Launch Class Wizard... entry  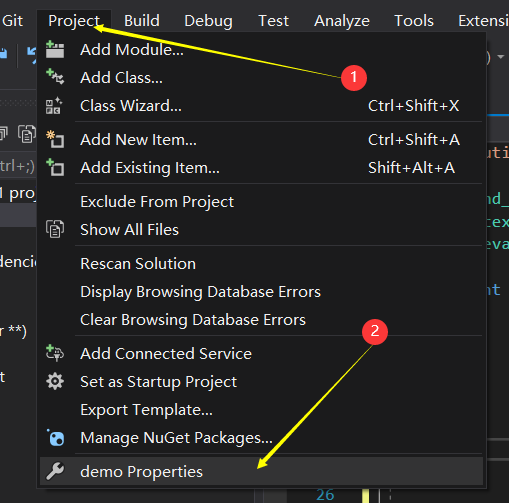pyautogui.click(x=261, y=106)
